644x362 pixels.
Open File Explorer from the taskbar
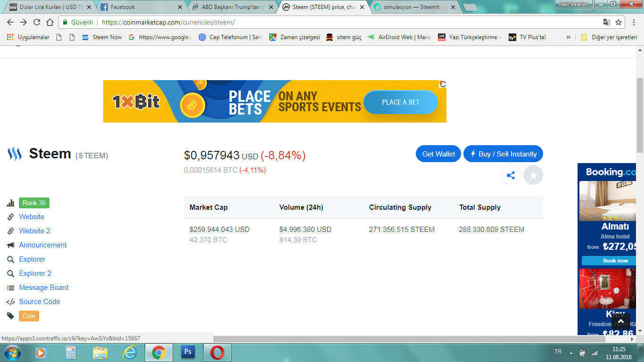tap(100, 352)
